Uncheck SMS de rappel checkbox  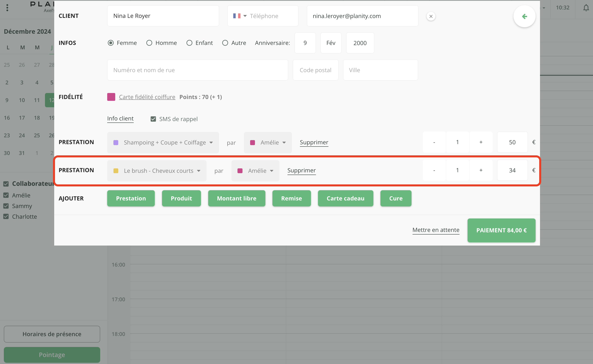point(153,119)
